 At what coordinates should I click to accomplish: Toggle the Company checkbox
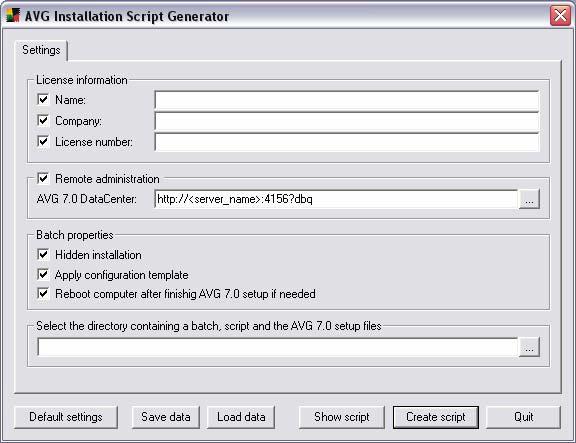43,120
